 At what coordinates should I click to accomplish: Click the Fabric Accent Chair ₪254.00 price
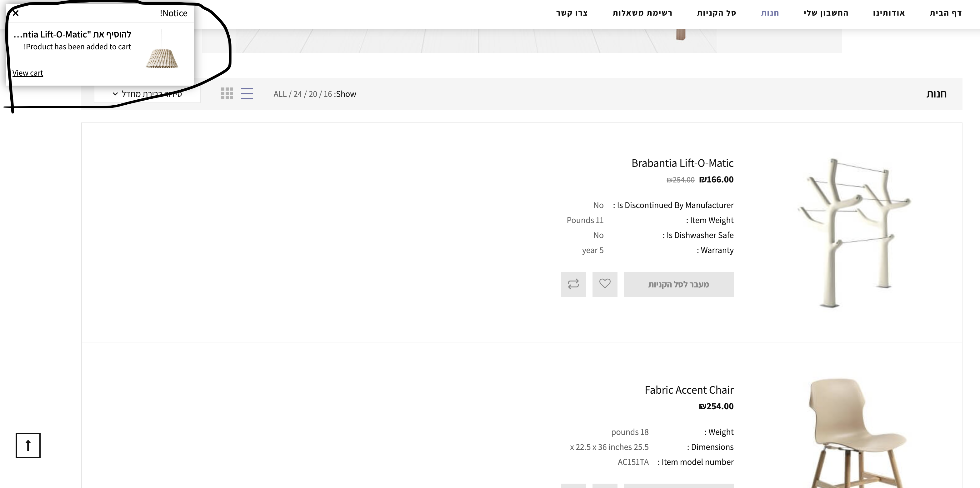(716, 406)
